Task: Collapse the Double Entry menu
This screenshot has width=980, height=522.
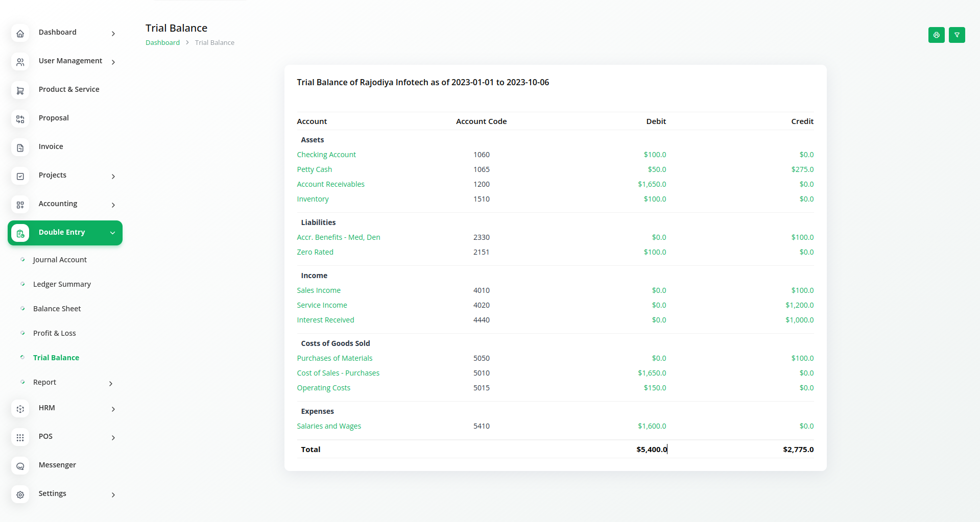Action: coord(112,233)
